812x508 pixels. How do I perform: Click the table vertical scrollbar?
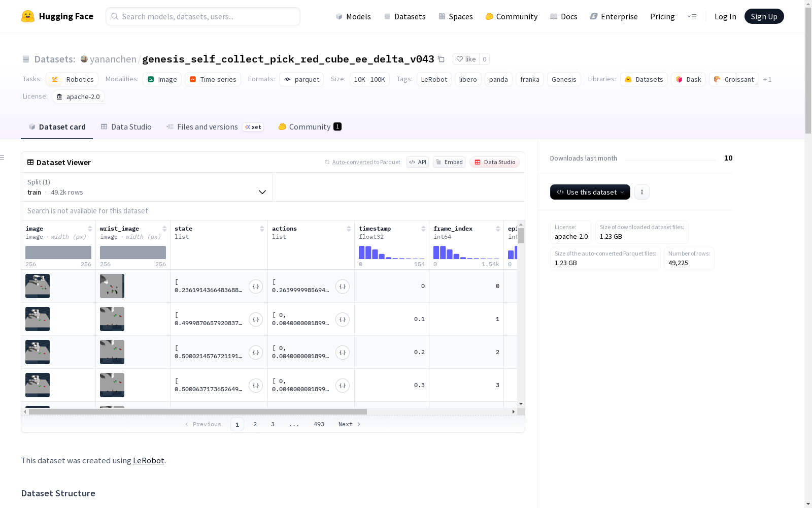tap(521, 236)
